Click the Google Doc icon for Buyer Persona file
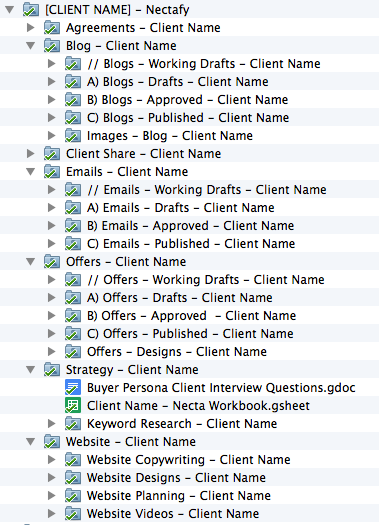The width and height of the screenshot is (379, 525). click(73, 387)
